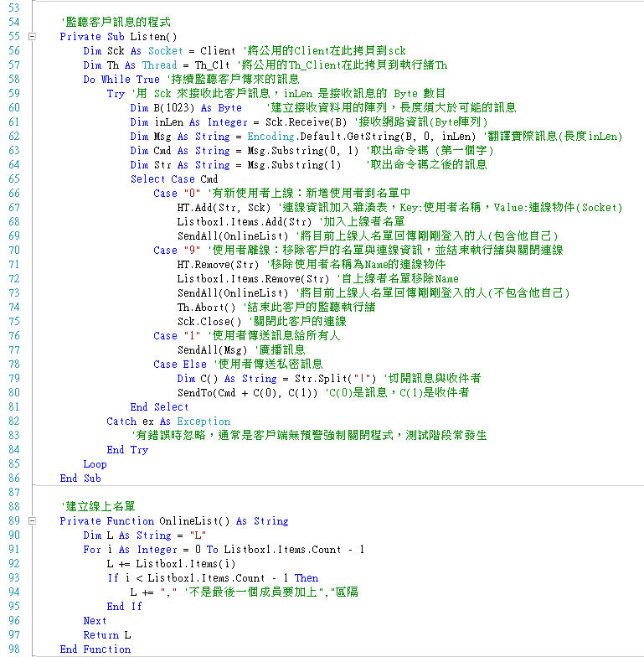
Task: Place cursor on 'Select Case Cmd' line
Action: coord(174,179)
